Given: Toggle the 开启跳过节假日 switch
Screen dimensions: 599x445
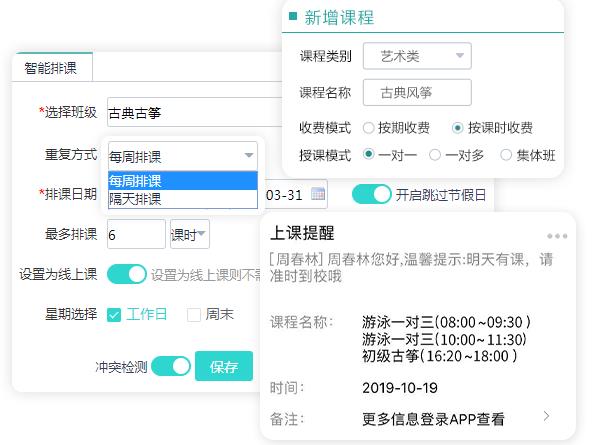Looking at the screenshot, I should click(x=372, y=194).
